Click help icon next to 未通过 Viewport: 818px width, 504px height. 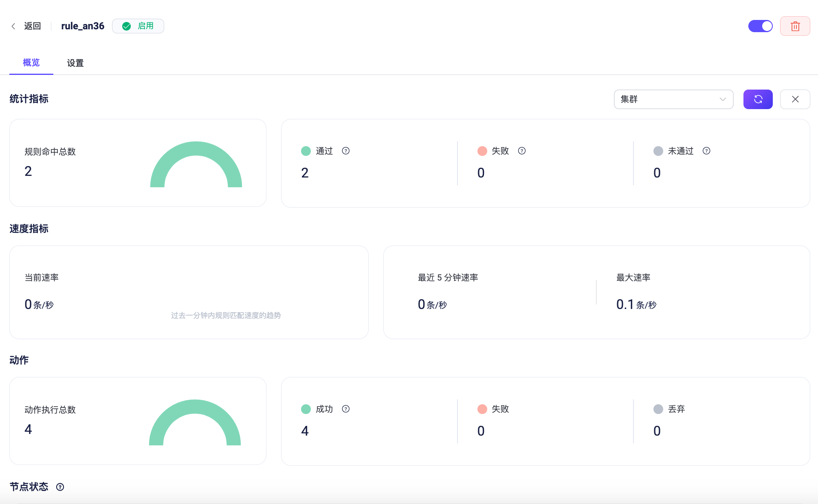click(706, 151)
